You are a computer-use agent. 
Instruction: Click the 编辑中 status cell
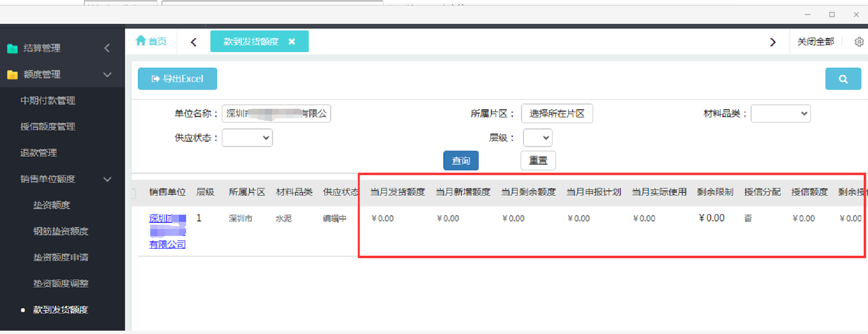point(335,219)
